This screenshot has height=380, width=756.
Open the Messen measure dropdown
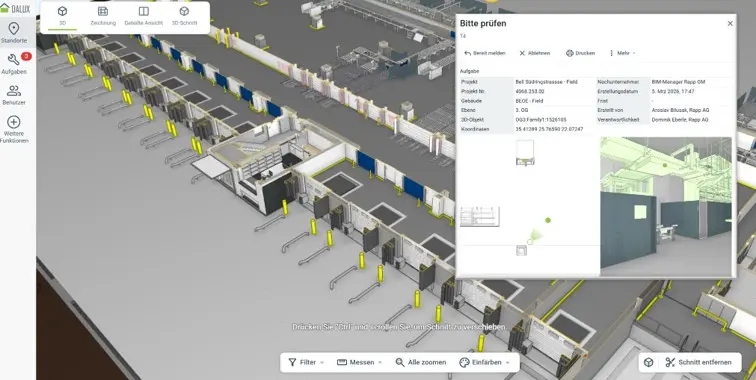(359, 362)
